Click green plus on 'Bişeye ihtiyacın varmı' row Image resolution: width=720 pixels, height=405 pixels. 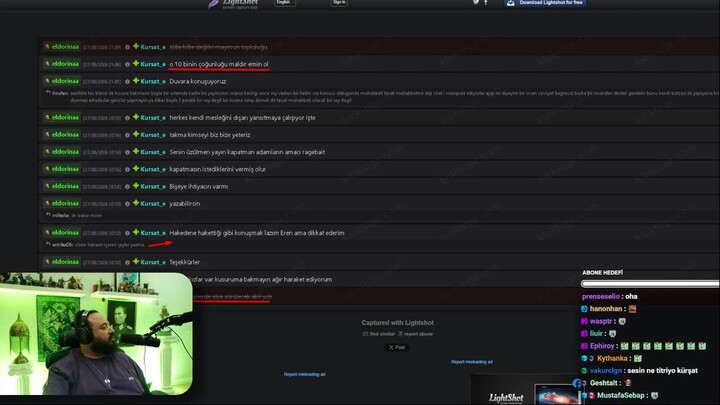point(136,186)
